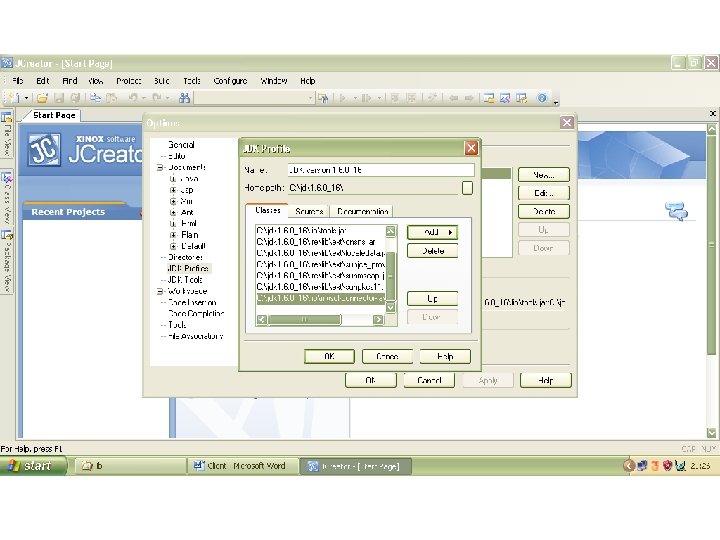Open the Class View side panel

point(7,198)
